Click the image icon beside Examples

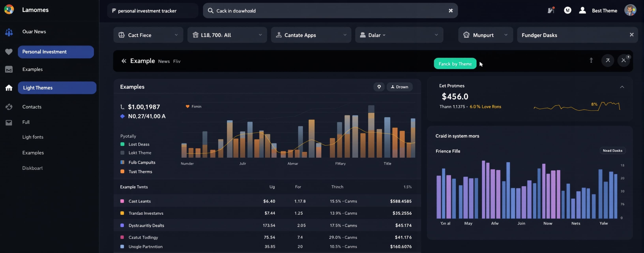(x=9, y=69)
